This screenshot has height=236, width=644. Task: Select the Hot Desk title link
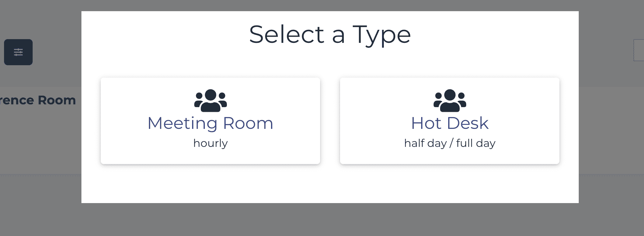click(x=450, y=123)
